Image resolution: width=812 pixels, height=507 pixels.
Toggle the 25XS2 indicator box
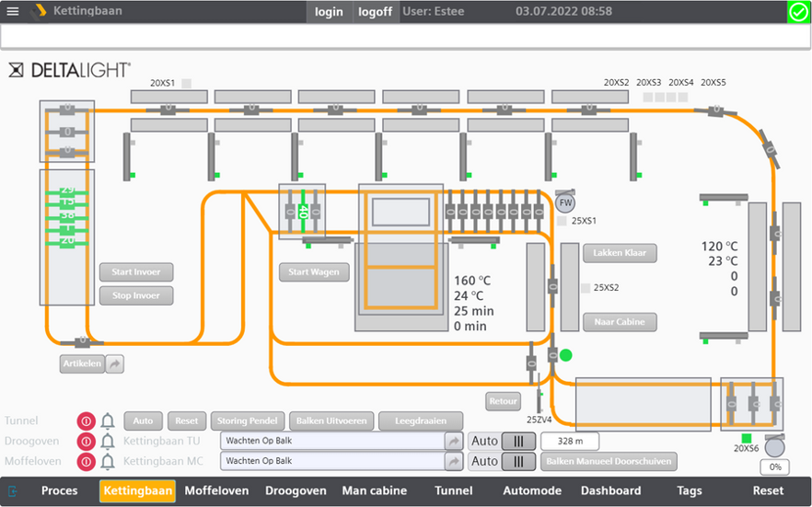point(586,288)
